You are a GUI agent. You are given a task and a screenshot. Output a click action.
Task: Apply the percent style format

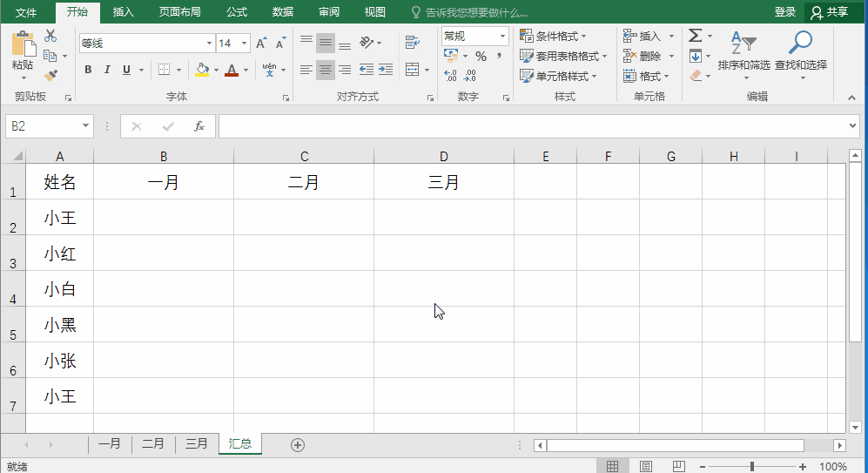pyautogui.click(x=481, y=56)
